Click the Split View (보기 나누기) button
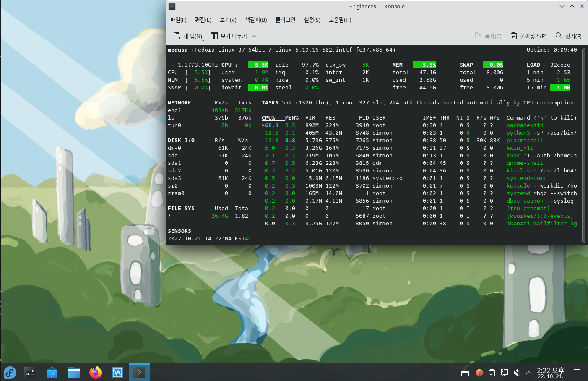 click(229, 36)
